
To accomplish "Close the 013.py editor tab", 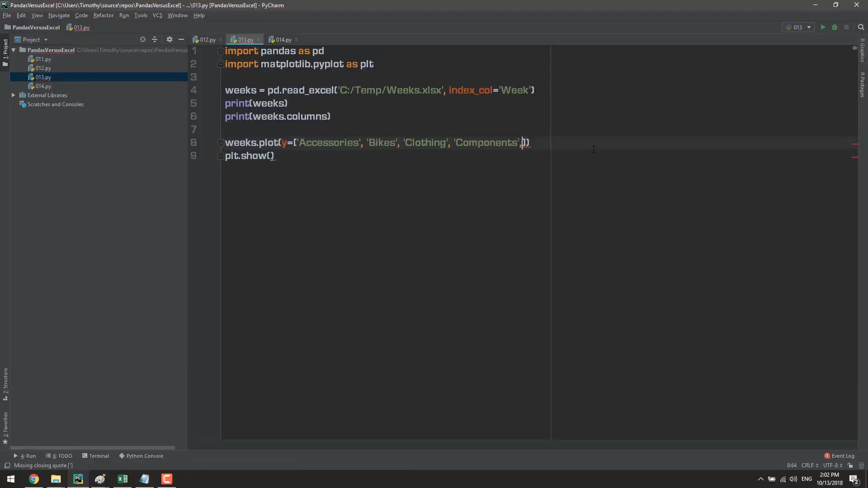I will click(x=258, y=40).
